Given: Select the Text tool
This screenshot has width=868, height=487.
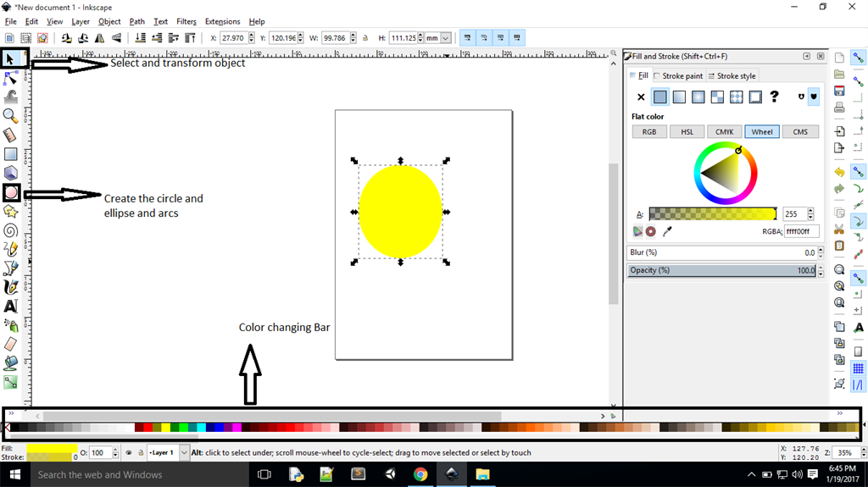Looking at the screenshot, I should pyautogui.click(x=10, y=306).
